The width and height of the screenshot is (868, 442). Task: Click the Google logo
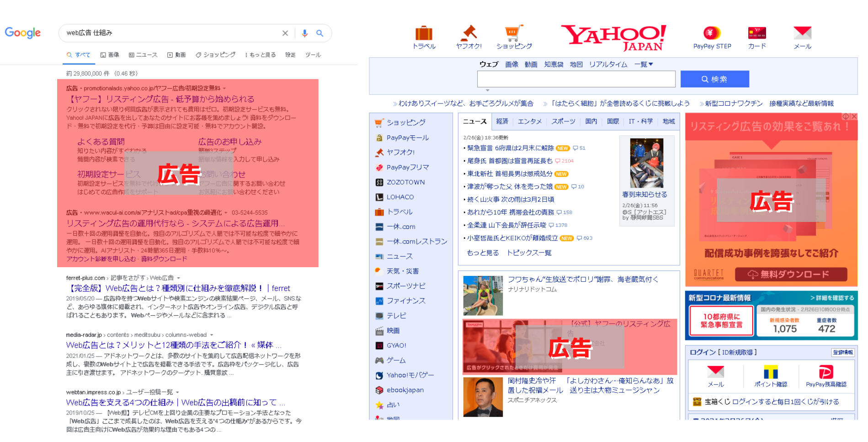click(x=23, y=32)
